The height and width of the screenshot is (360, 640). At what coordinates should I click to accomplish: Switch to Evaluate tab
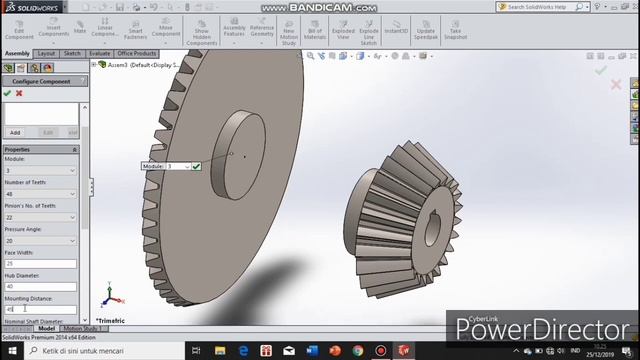pyautogui.click(x=100, y=53)
